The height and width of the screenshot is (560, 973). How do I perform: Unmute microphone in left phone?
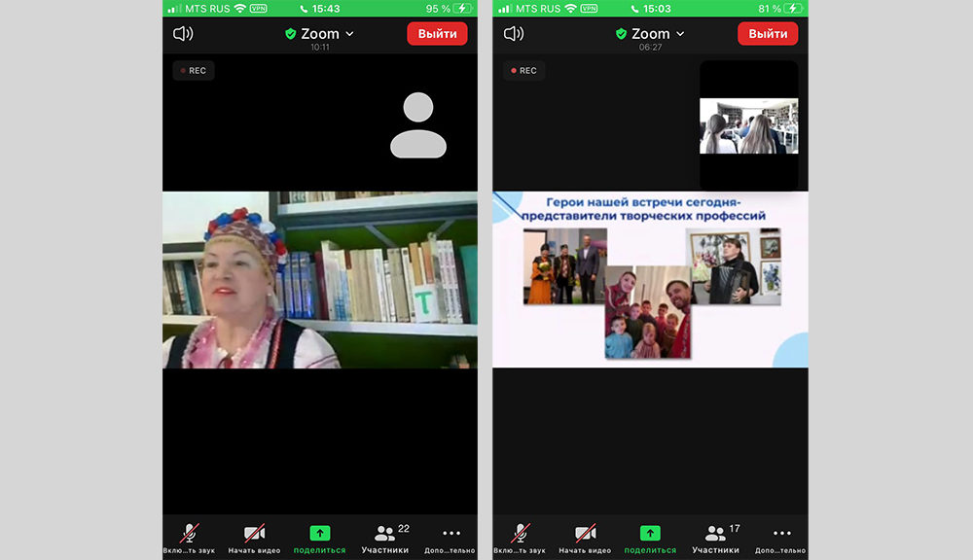click(190, 537)
